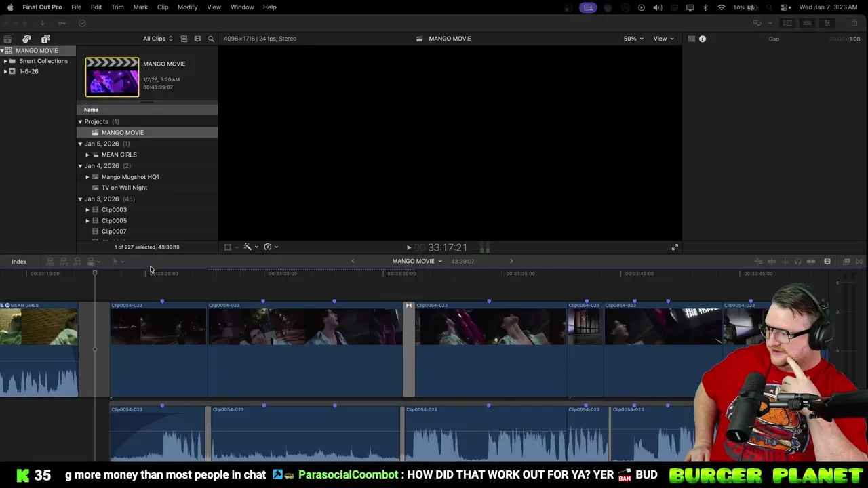Open the keyword editor key icon
Image resolution: width=868 pixels, height=488 pixels.
[62, 23]
